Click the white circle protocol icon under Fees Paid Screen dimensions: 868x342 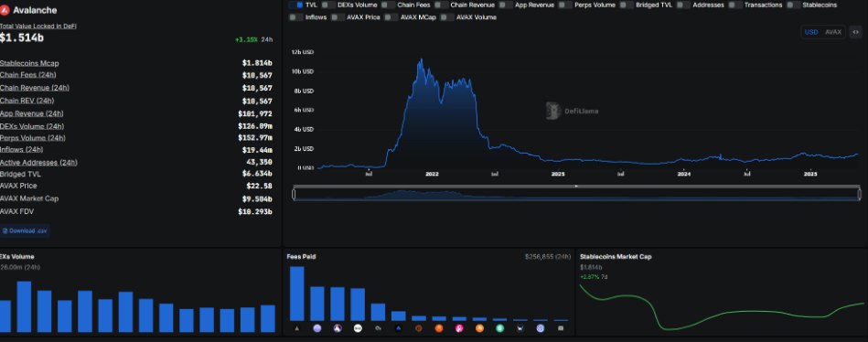(x=358, y=328)
